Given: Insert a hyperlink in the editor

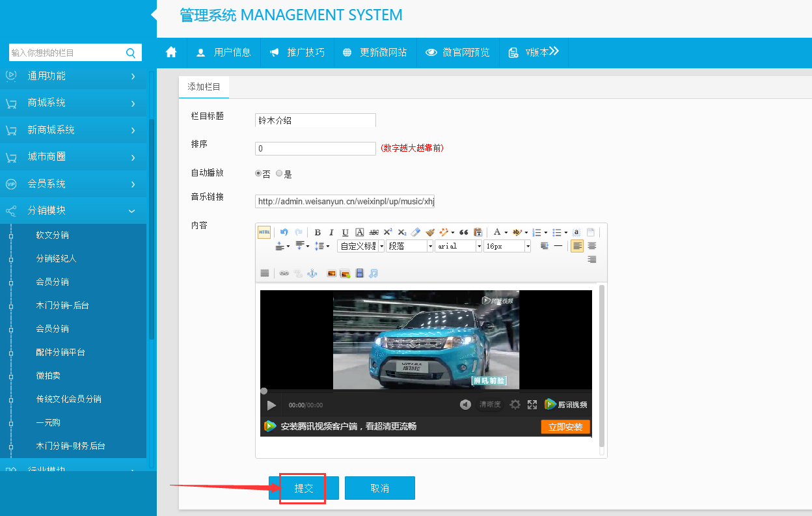Looking at the screenshot, I should [x=284, y=273].
